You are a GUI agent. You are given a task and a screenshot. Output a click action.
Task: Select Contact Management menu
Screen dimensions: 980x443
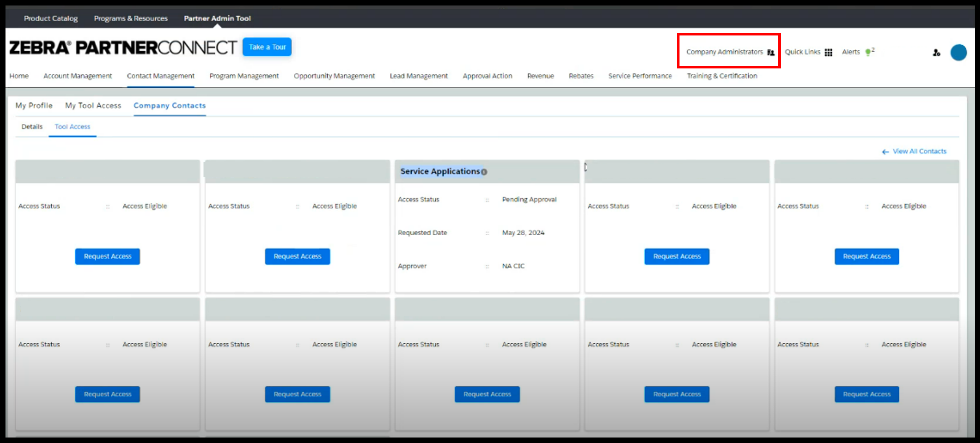[160, 76]
